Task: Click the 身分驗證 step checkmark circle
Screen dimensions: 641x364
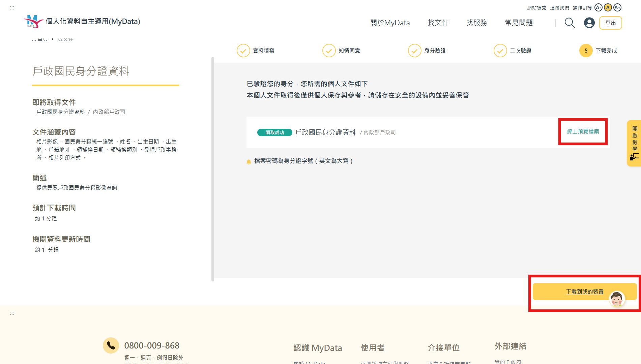Action: [414, 51]
